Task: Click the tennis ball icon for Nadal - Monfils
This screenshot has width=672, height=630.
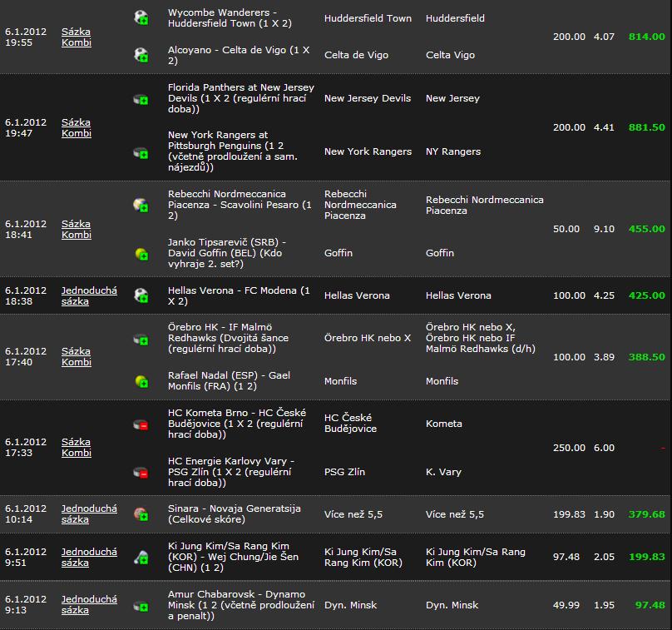Action: click(x=141, y=381)
